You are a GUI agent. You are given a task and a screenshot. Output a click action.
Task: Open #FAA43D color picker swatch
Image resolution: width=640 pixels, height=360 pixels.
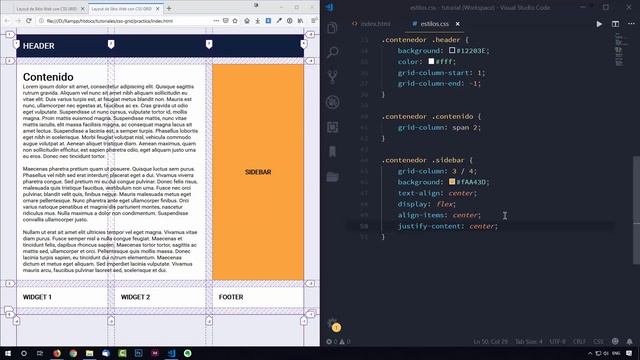(452, 182)
